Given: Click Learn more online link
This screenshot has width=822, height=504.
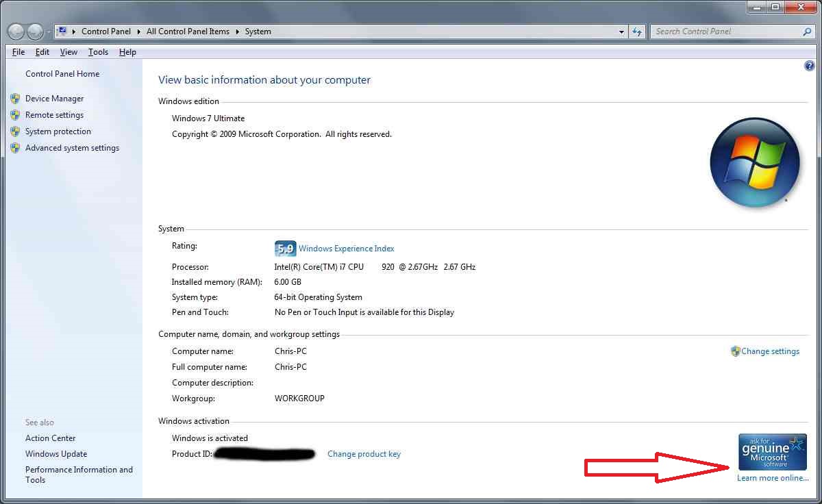Looking at the screenshot, I should (773, 478).
